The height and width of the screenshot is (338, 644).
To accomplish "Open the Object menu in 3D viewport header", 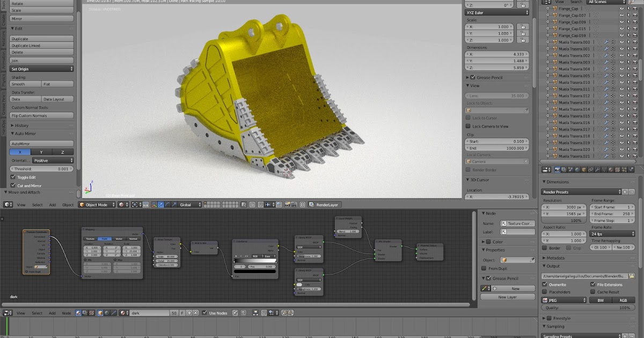I will [x=68, y=204].
